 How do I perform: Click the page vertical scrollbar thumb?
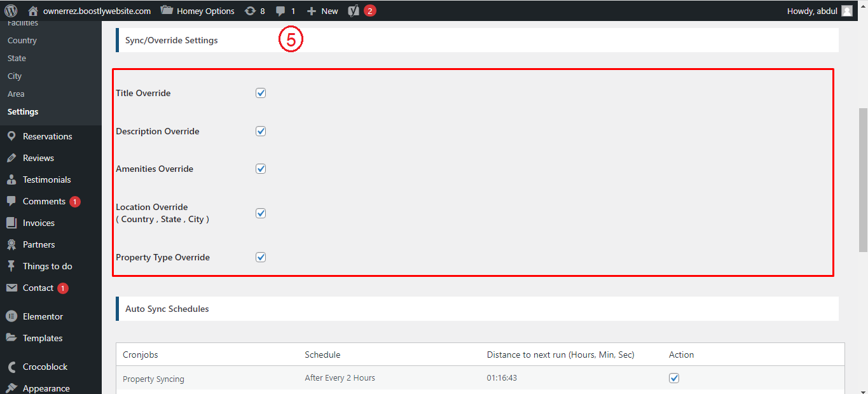(x=863, y=180)
